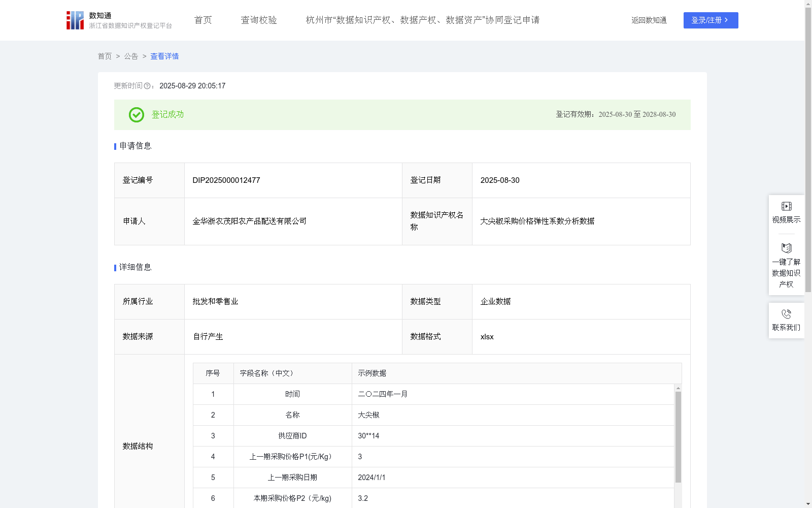Click the green success checkmark icon
Image resolution: width=812 pixels, height=508 pixels.
pos(136,115)
